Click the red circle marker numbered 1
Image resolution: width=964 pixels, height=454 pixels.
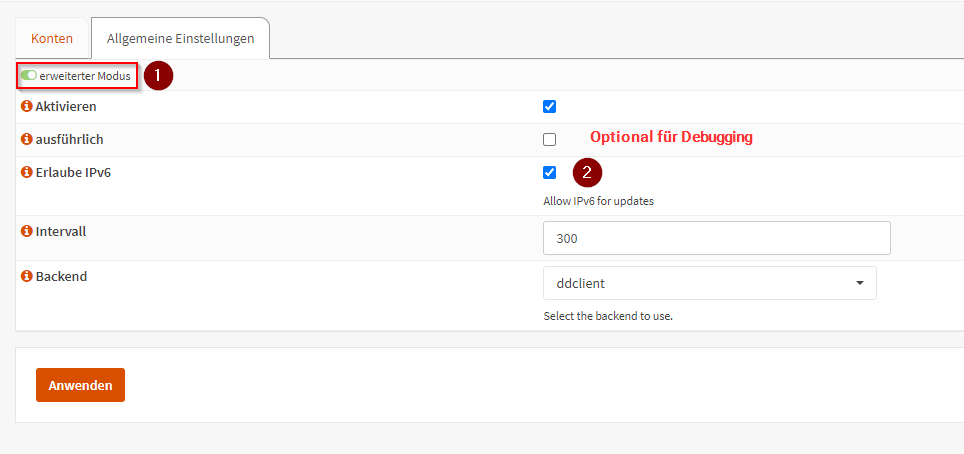158,75
